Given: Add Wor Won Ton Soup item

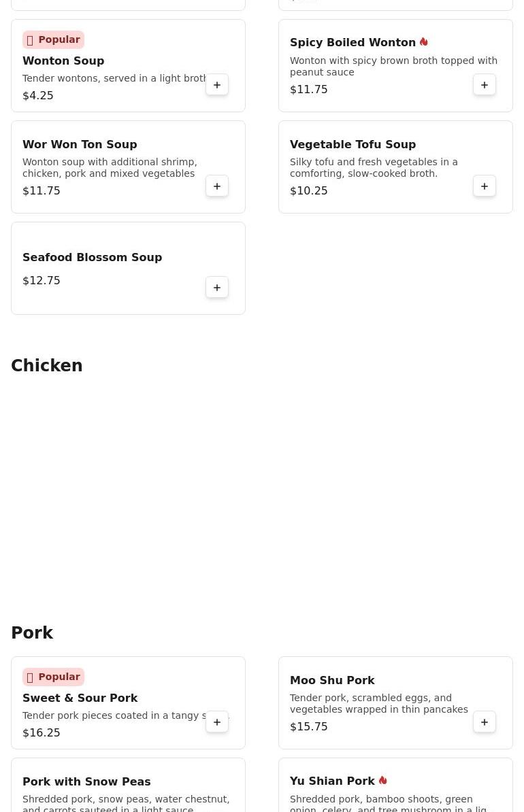Looking at the screenshot, I should point(217,186).
